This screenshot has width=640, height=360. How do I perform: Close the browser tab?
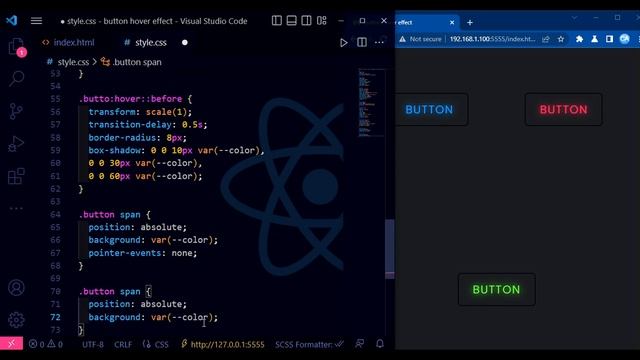452,22
